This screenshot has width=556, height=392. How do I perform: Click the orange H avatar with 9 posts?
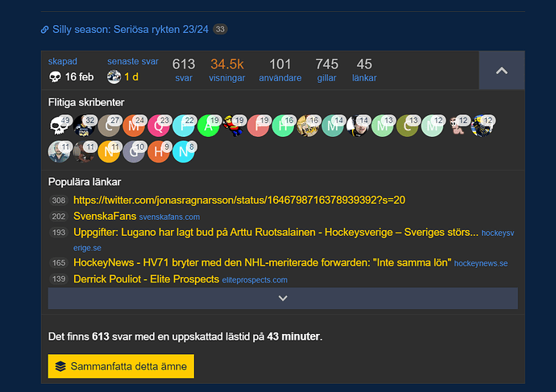click(x=160, y=151)
